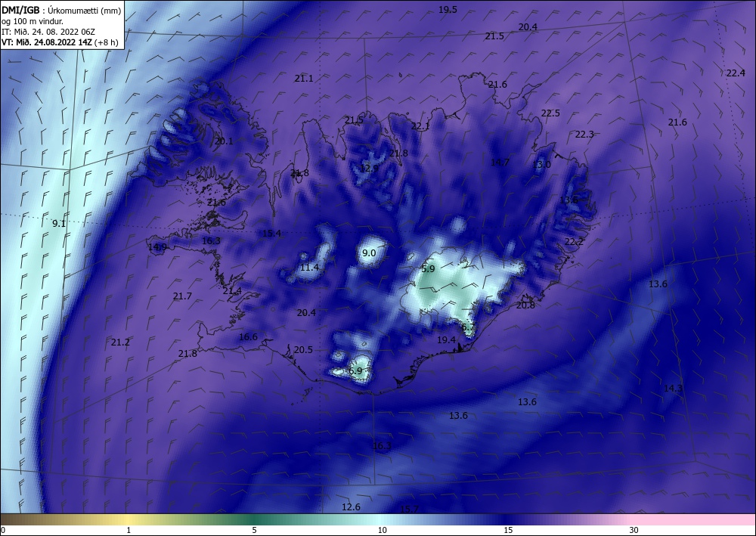Image resolution: width=756 pixels, height=536 pixels.
Task: Click the 14.3 value label
Action: coord(673,388)
